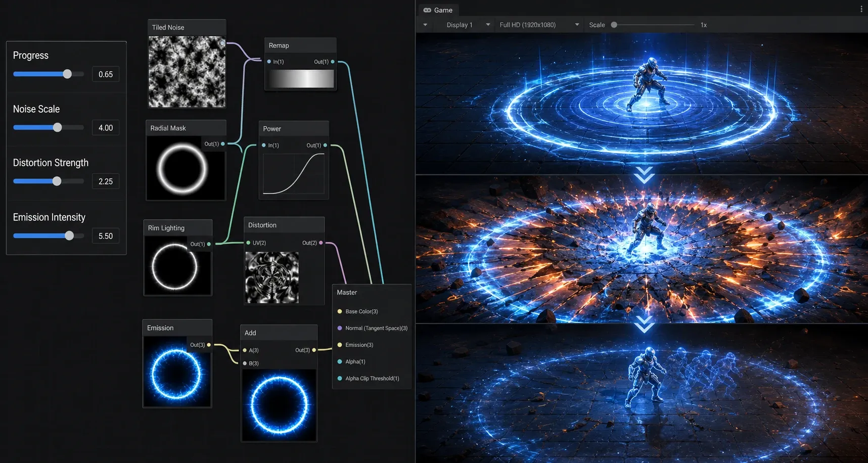Viewport: 868px width, 463px height.
Task: Click the Noise Scale slider handle
Action: (58, 128)
